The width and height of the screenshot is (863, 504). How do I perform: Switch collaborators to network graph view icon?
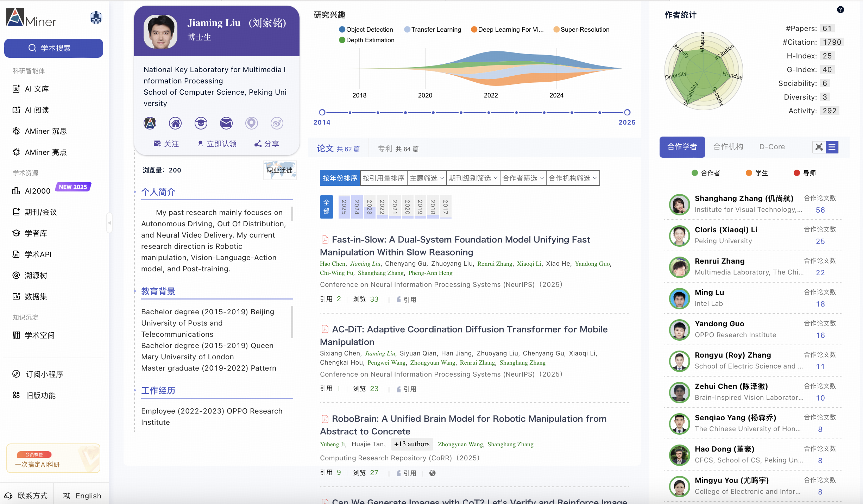[819, 147]
